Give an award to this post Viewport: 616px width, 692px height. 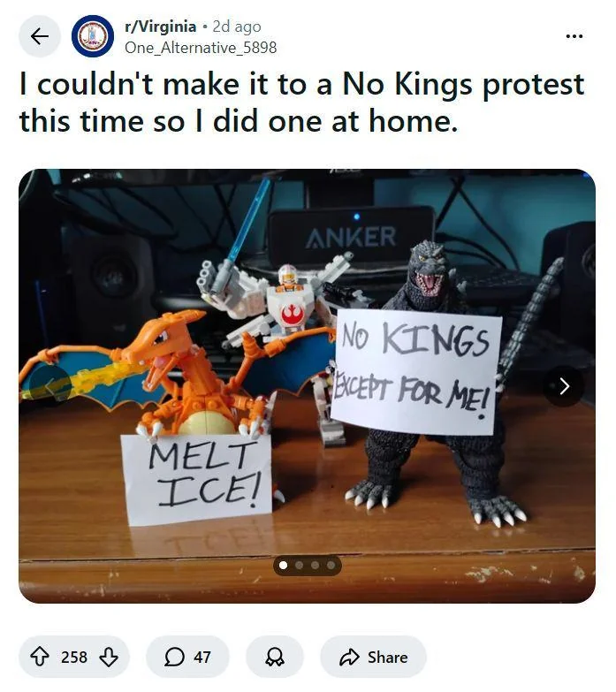pos(274,657)
